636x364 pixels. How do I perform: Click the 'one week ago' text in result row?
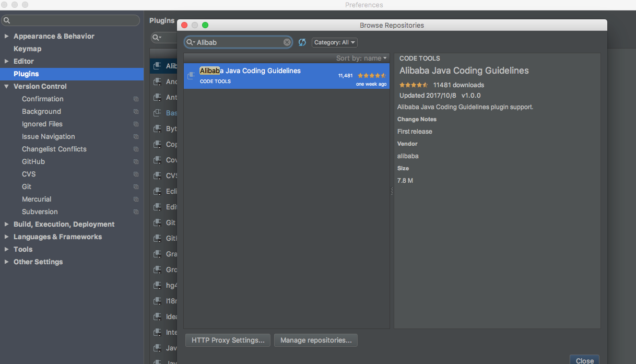(371, 84)
